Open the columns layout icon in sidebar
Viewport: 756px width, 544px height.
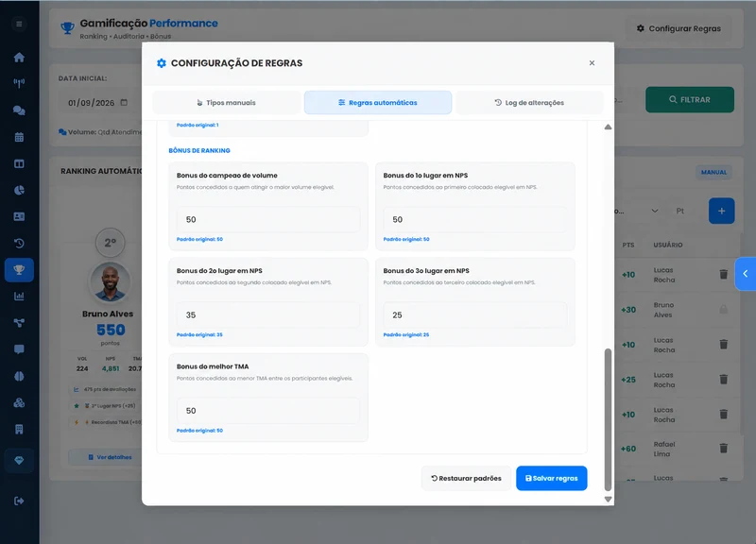click(19, 163)
